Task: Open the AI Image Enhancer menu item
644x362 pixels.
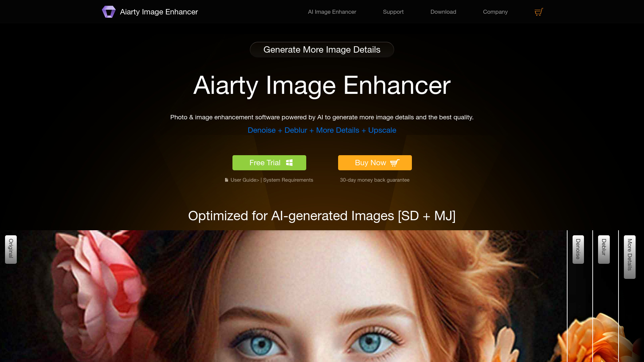Action: click(332, 12)
